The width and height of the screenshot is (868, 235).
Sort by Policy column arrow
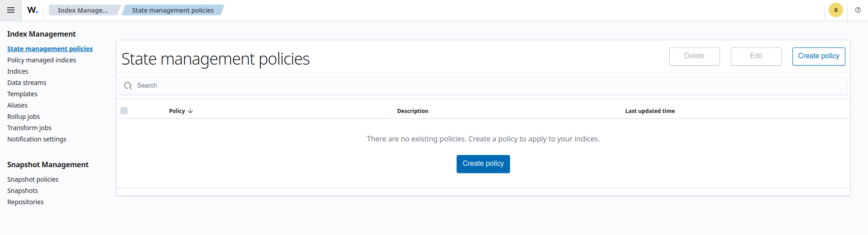(x=190, y=111)
